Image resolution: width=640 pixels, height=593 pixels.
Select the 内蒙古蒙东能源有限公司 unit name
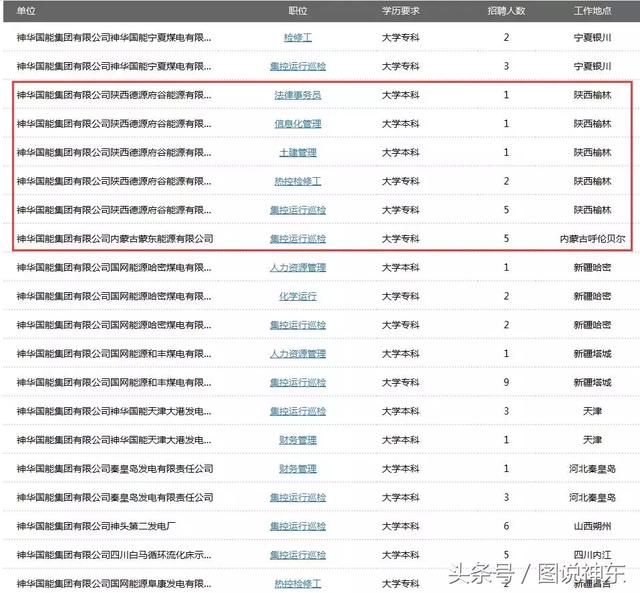click(x=115, y=239)
